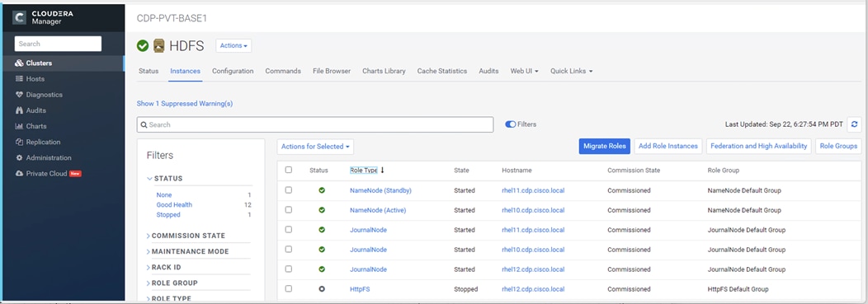Image resolution: width=868 pixels, height=304 pixels.
Task: Open the Web UI dropdown menu
Action: point(524,72)
